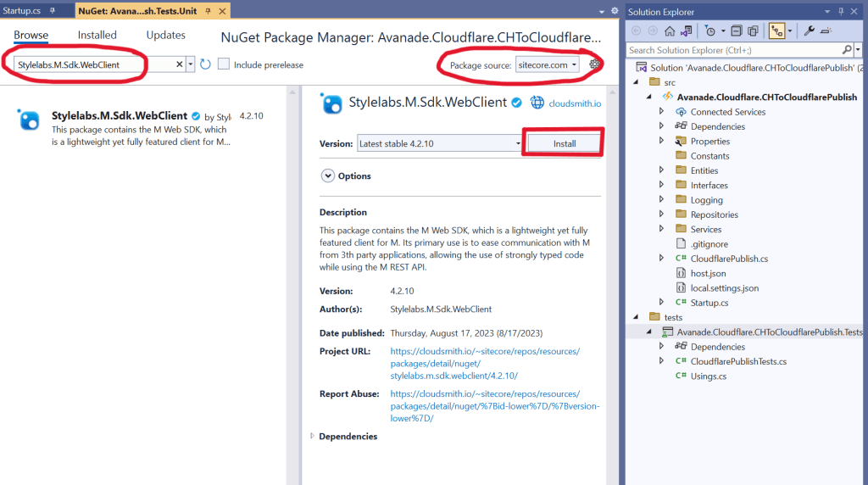Switch views using the Visual Studio solution icon
The height and width of the screenshot is (485, 868).
pyautogui.click(x=687, y=31)
